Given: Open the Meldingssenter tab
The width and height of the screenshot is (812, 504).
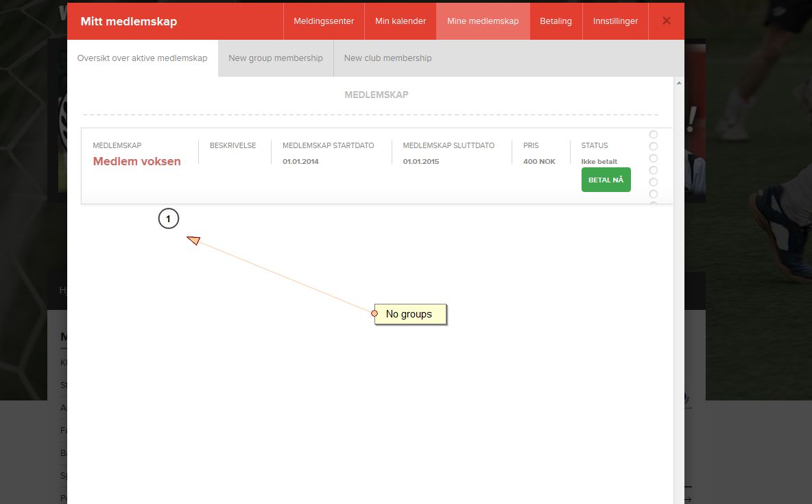Looking at the screenshot, I should click(324, 21).
